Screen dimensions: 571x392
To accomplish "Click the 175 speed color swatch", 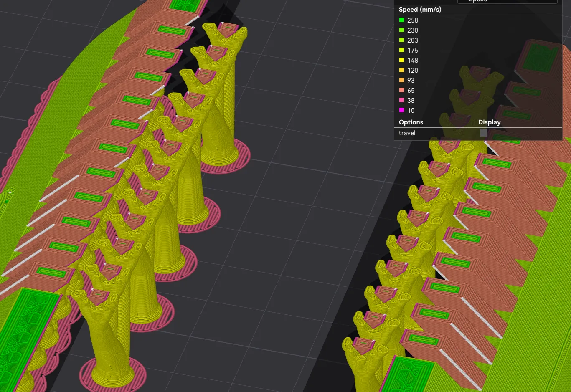I will point(401,50).
